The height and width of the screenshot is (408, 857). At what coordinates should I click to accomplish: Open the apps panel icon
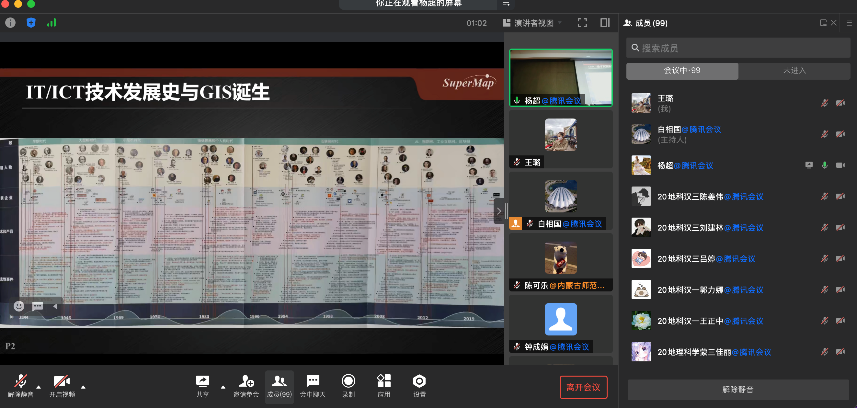tap(384, 383)
